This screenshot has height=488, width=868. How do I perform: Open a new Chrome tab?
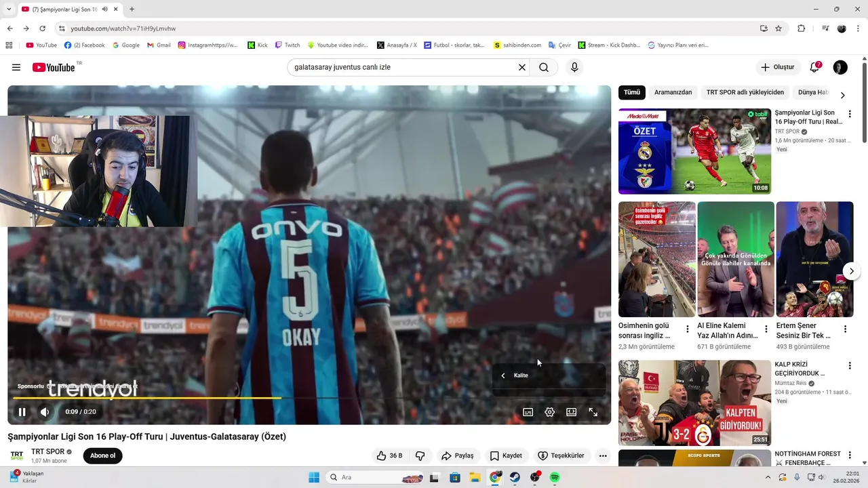point(132,9)
